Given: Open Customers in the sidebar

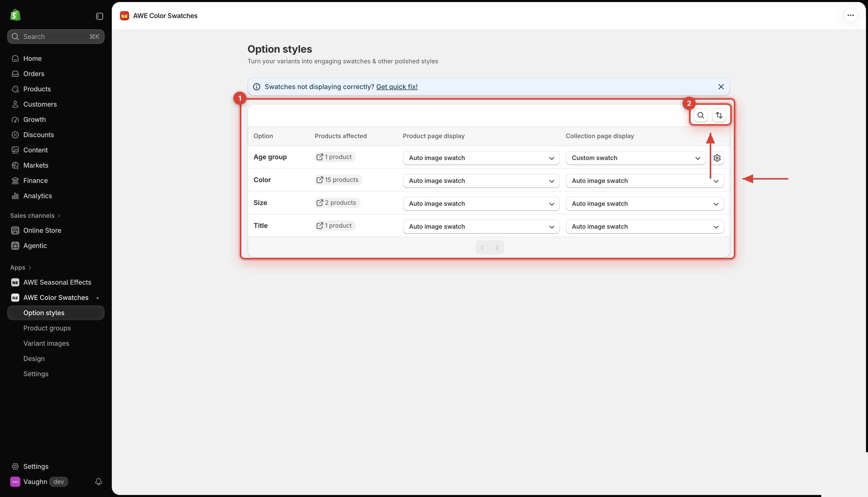Looking at the screenshot, I should coord(56,104).
